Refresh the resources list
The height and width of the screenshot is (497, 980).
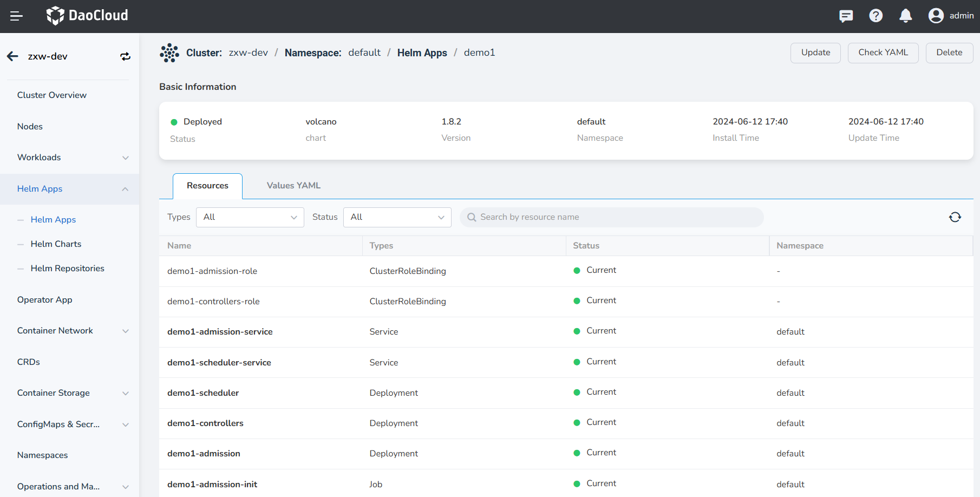pyautogui.click(x=955, y=217)
